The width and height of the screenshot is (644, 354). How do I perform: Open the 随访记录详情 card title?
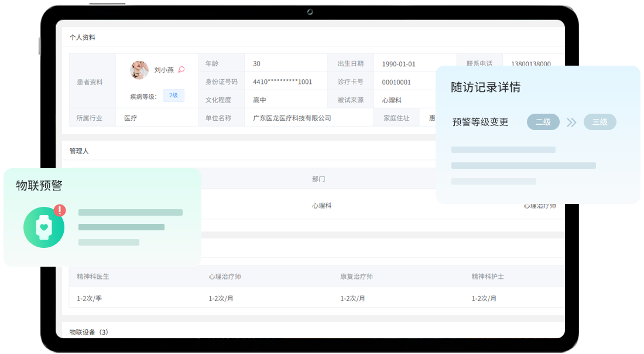[485, 87]
